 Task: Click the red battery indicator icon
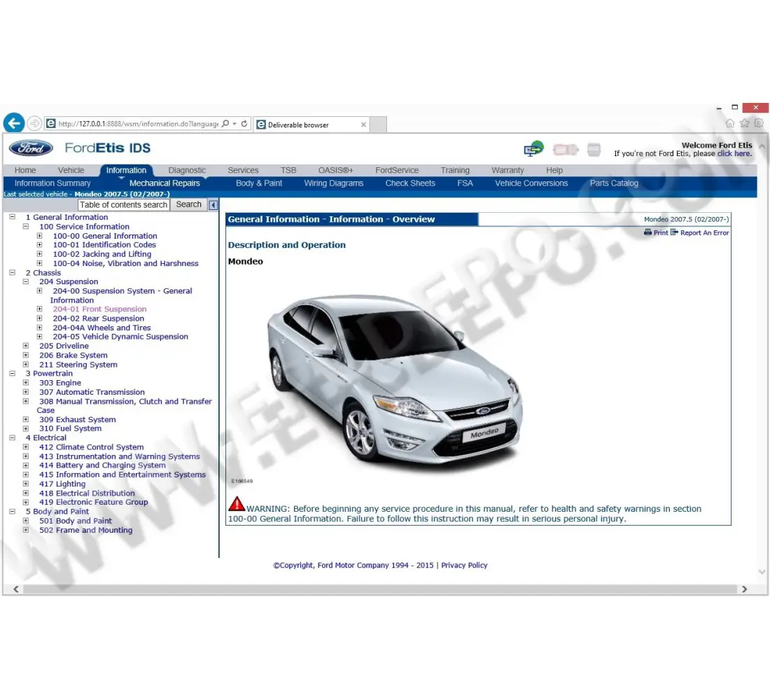click(565, 149)
